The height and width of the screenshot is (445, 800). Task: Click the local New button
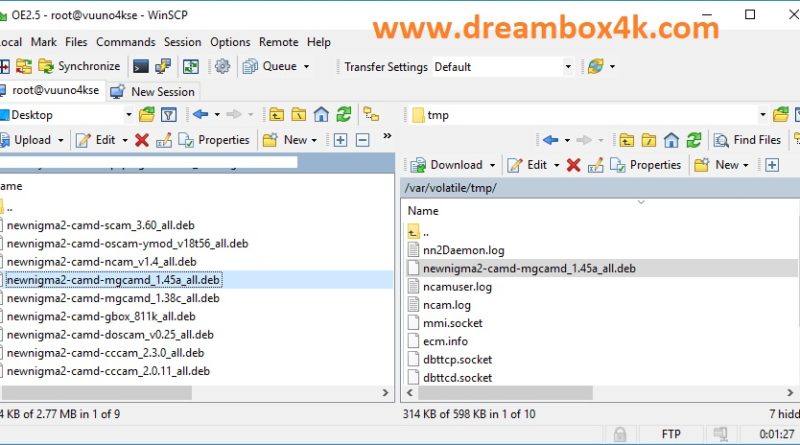285,140
